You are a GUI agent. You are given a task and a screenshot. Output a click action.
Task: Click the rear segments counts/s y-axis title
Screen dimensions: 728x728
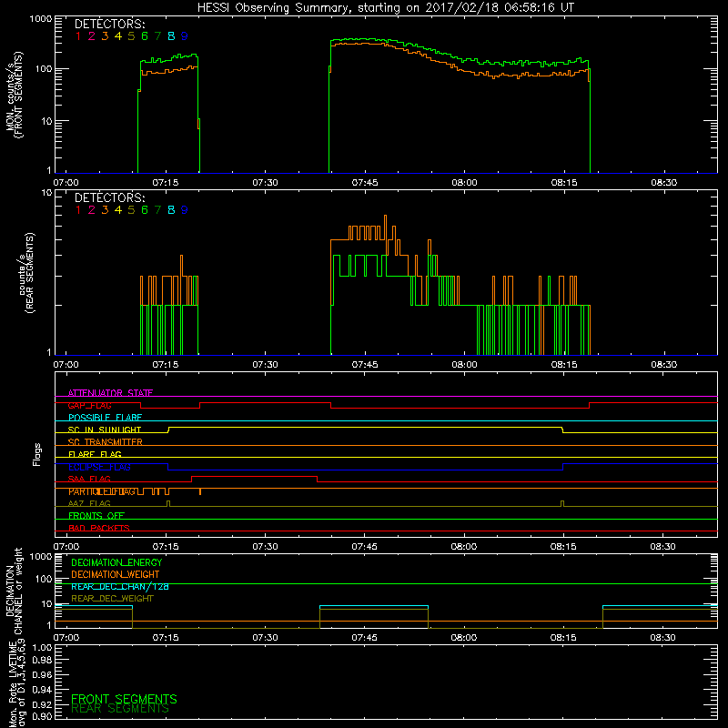pos(26,273)
